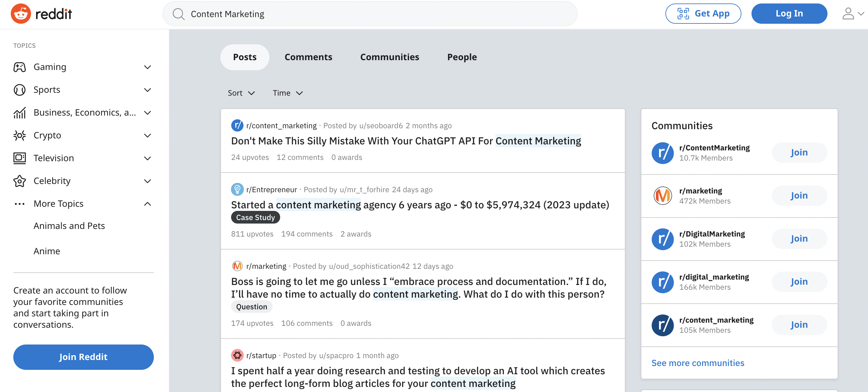
Task: Open the Sort dropdown
Action: pyautogui.click(x=241, y=93)
